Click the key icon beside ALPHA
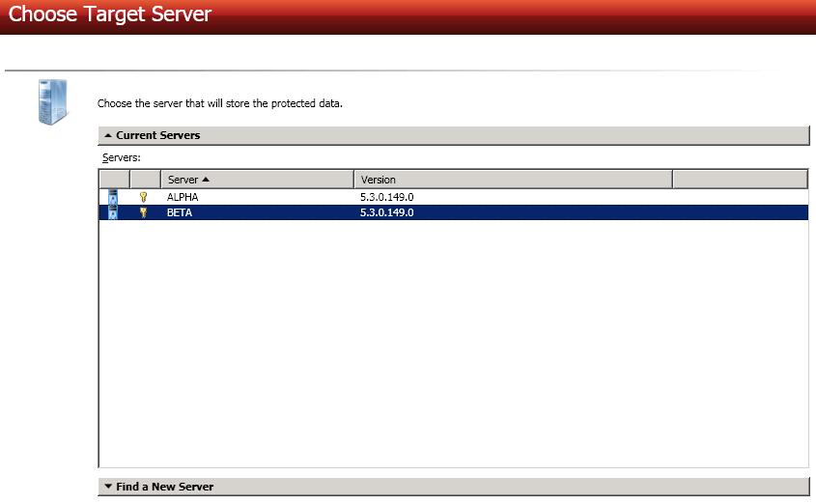This screenshot has height=504, width=816. pos(144,197)
